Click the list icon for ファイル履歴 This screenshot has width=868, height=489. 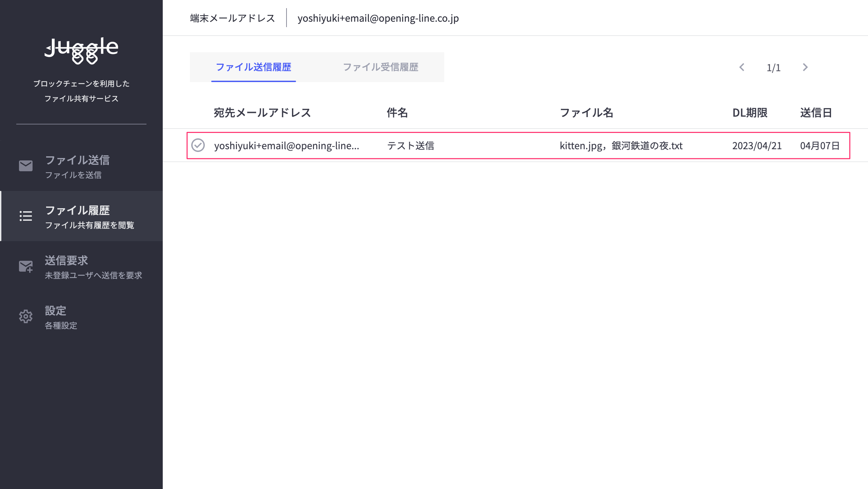[26, 216]
